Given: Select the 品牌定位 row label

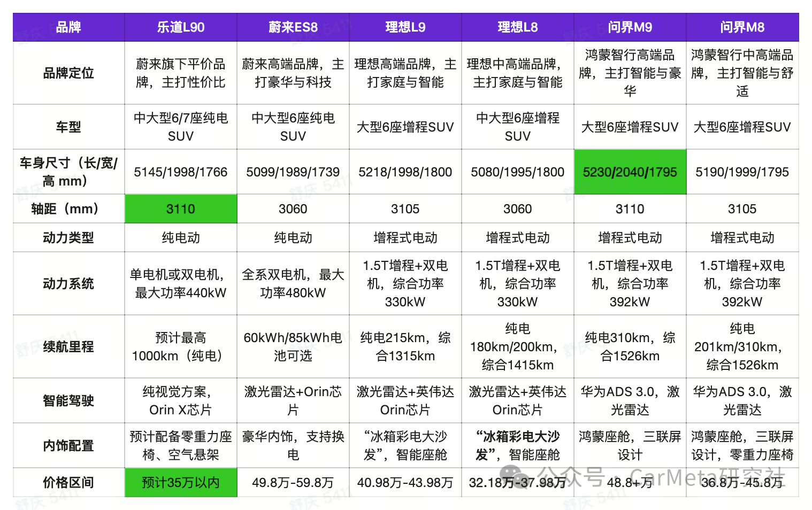Looking at the screenshot, I should coord(68,73).
